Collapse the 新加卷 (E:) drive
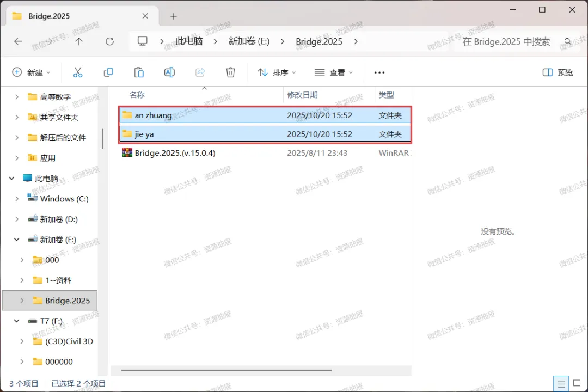588x392 pixels. pos(17,240)
